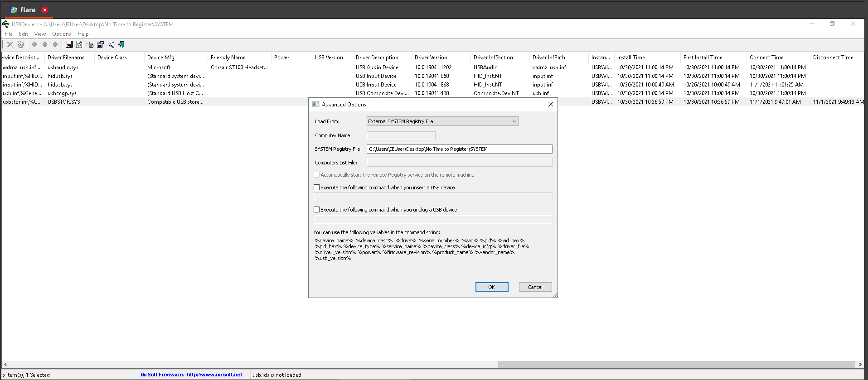Click the OK button
This screenshot has height=380, width=868.
(492, 287)
